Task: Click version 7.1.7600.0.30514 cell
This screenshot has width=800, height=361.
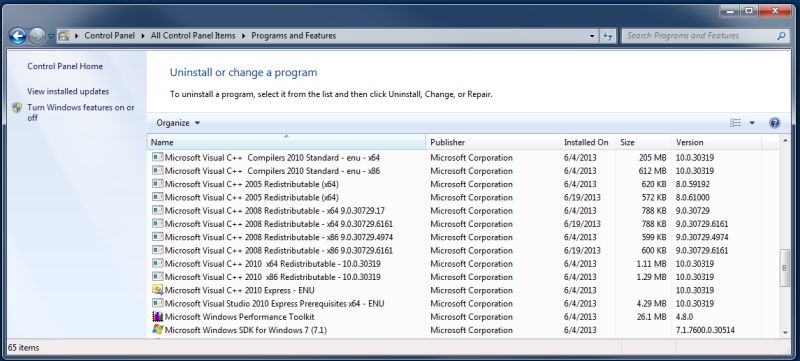Action: tap(706, 330)
